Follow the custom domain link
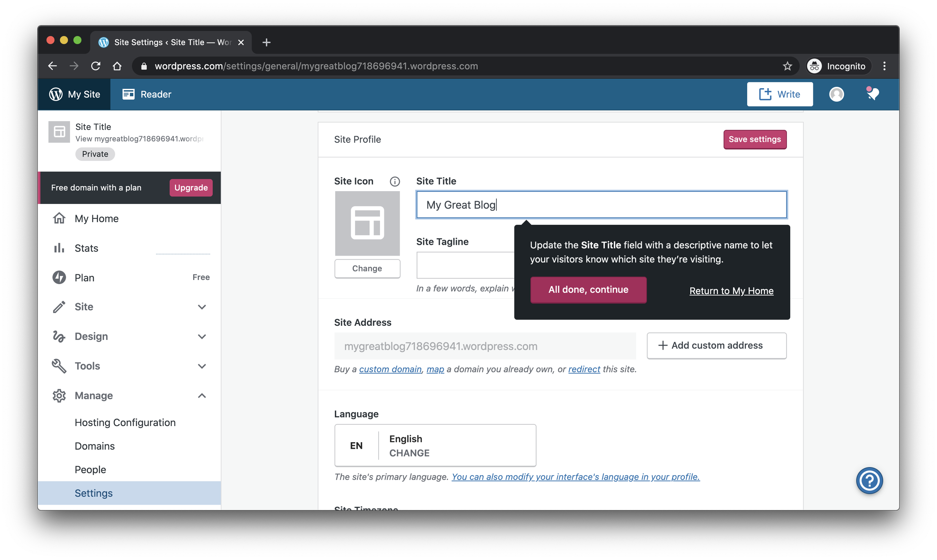This screenshot has width=937, height=560. coord(390,369)
